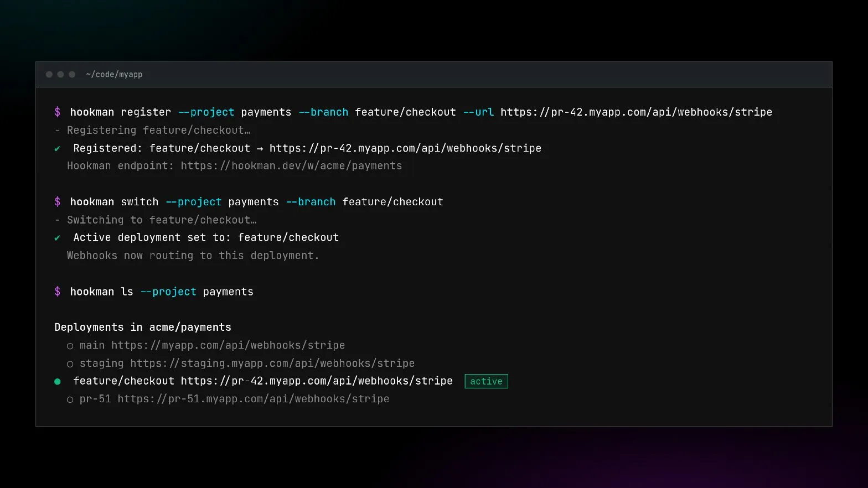
Task: Click 'Hookman endpoint:' label
Action: pos(121,165)
